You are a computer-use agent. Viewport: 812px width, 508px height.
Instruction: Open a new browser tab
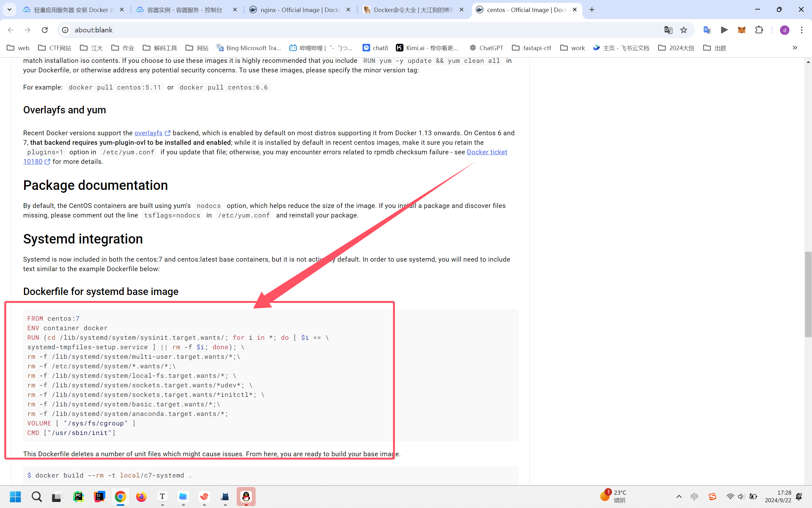coord(592,10)
